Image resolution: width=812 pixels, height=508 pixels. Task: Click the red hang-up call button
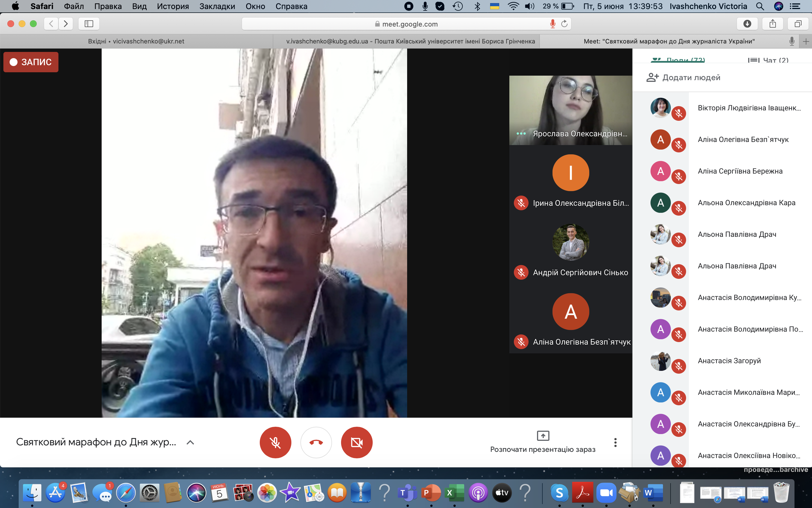coord(316,442)
